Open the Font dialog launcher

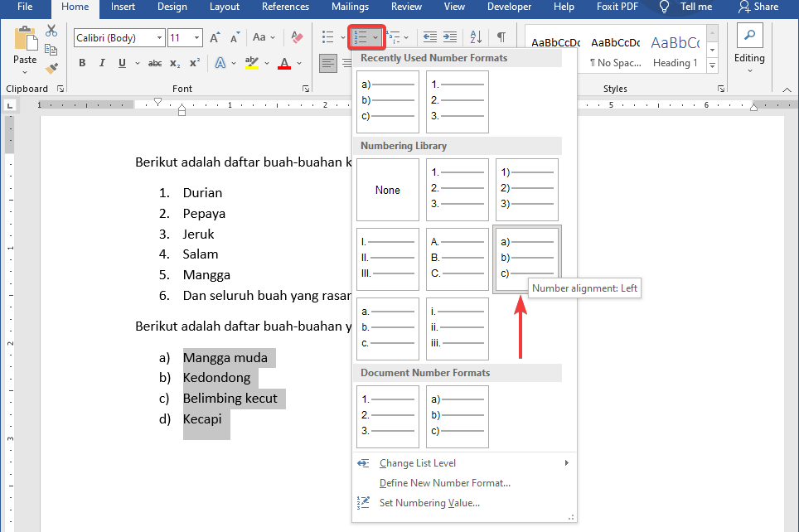click(306, 89)
